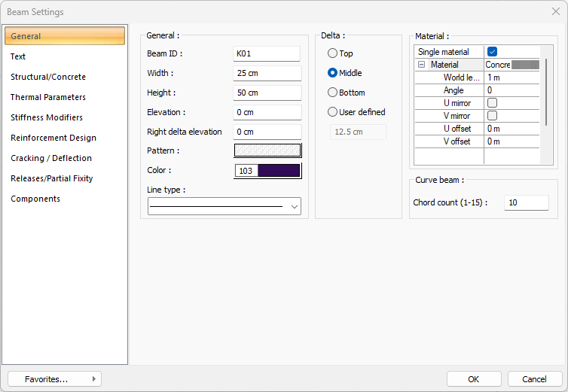Go to Releases/Partial Fixity section
This screenshot has width=568, height=392.
52,178
